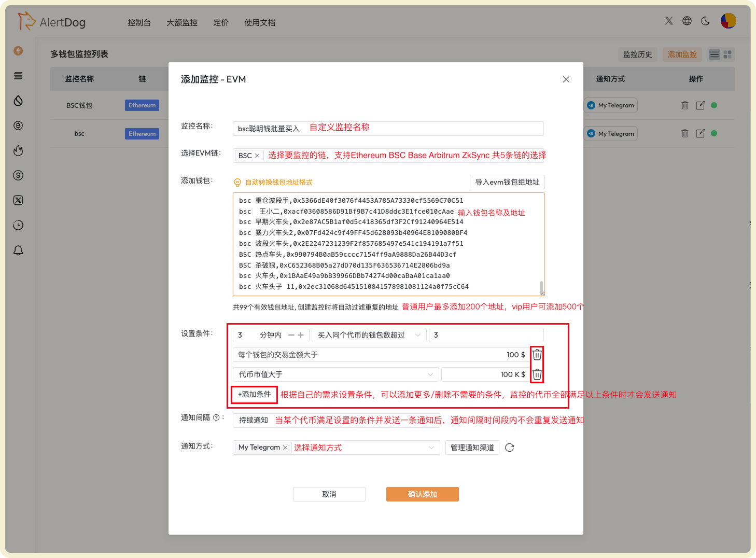The image size is (756, 558).
Task: Open the user avatar menu
Action: (729, 21)
